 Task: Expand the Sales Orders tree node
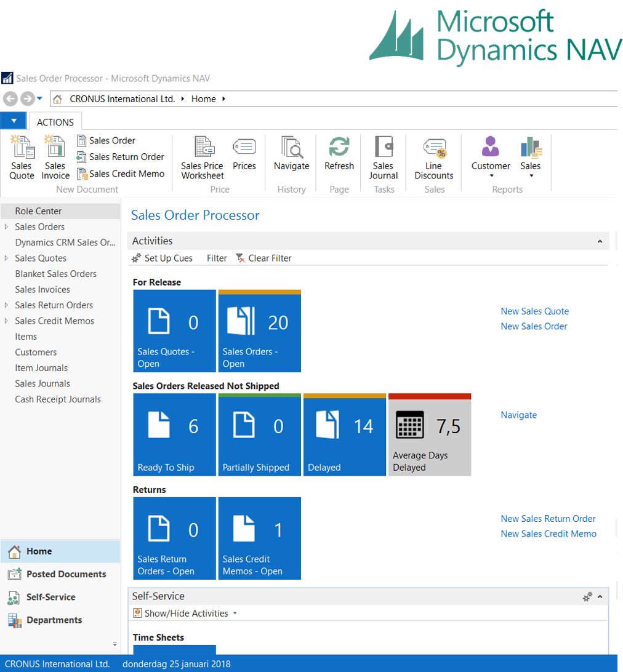coord(6,226)
